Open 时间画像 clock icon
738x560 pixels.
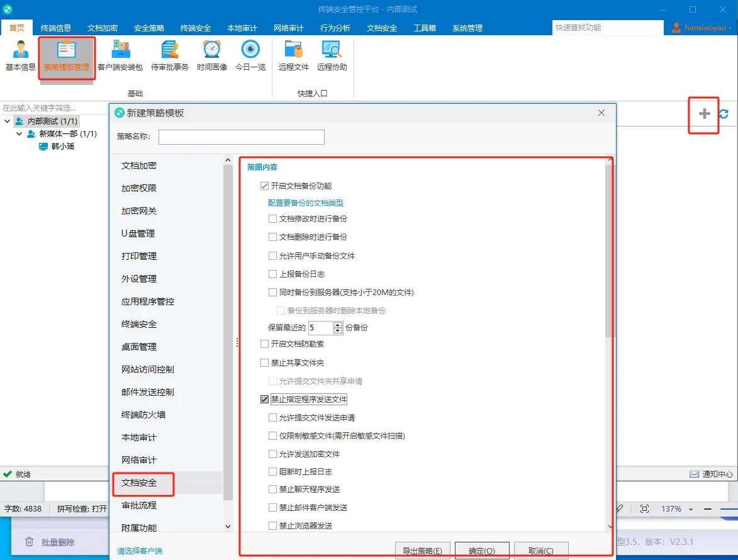point(212,56)
